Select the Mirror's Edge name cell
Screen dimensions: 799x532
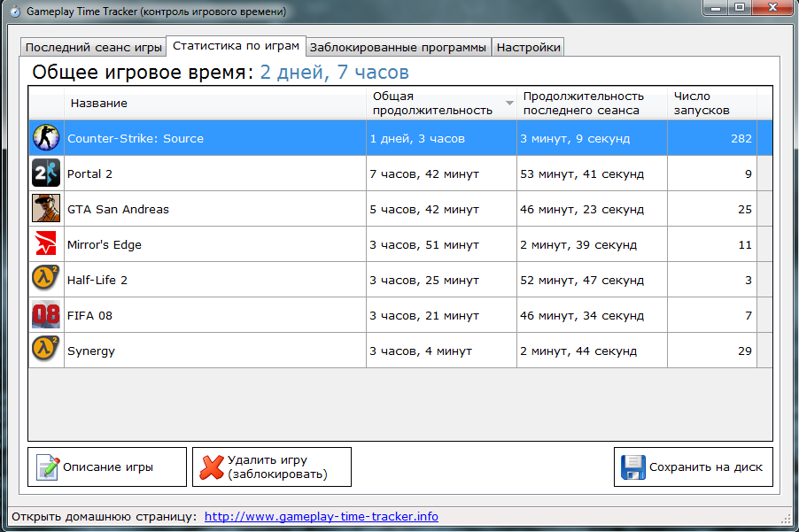[214, 244]
